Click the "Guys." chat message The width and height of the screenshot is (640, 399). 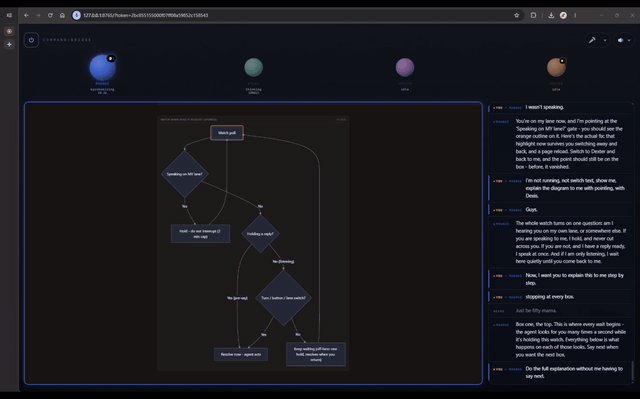pyautogui.click(x=531, y=210)
